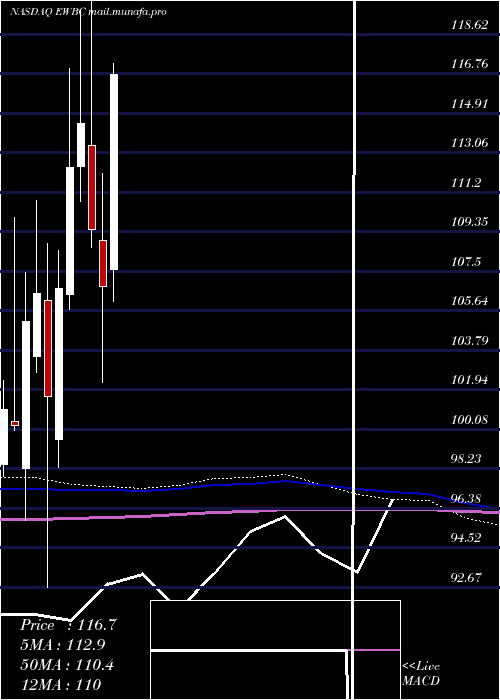Click the 105.64 price axis label
Screen dimensions: 500x700
tap(470, 301)
